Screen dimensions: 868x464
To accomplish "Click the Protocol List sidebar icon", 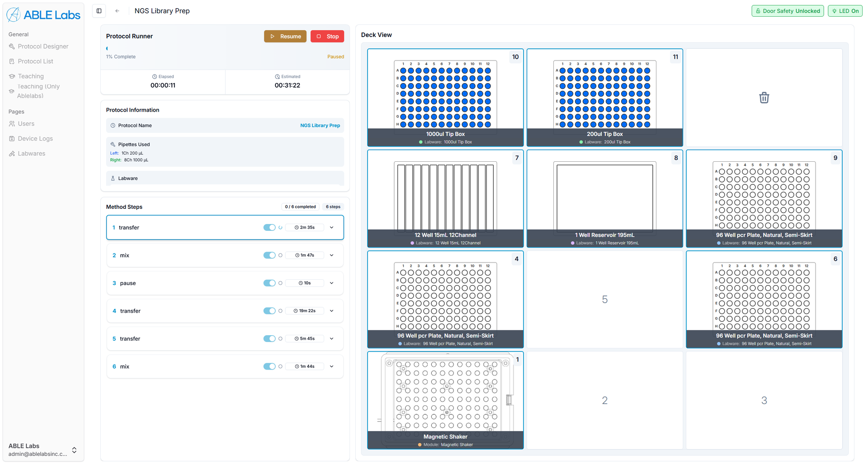I will (12, 61).
